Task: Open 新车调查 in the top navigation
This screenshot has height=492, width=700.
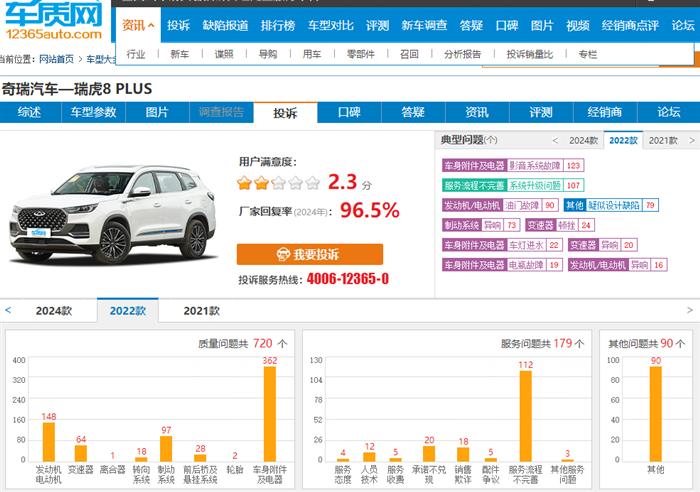Action: click(x=424, y=25)
